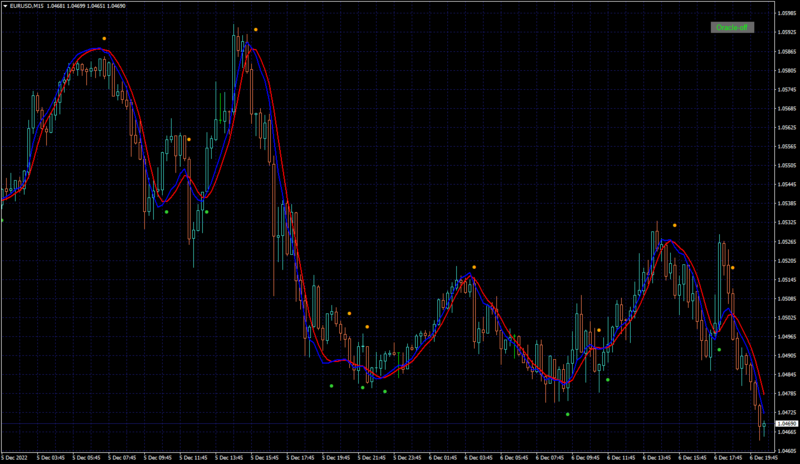Click the time axis label 6 Dec 05:45
The image size is (800, 464).
pos(514,458)
